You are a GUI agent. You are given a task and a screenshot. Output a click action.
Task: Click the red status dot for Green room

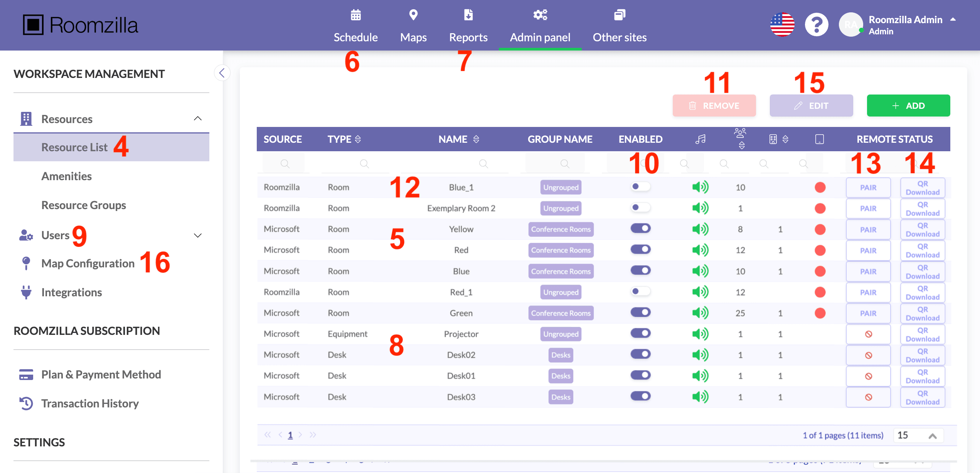(x=820, y=313)
